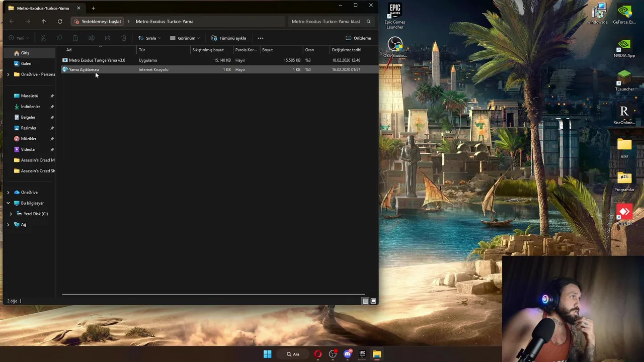
Task: Open the Sırala sort dropdown
Action: point(149,38)
